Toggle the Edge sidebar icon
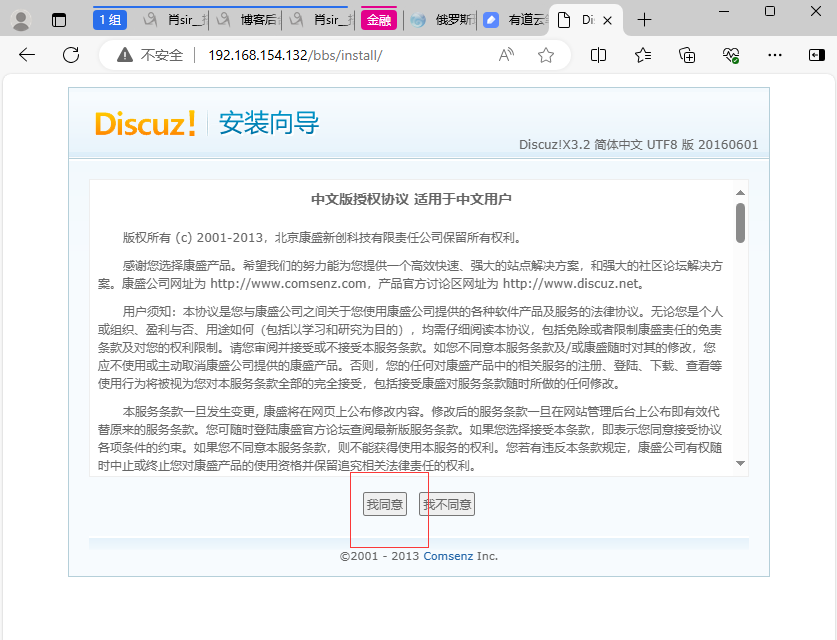837x640 pixels. point(817,55)
